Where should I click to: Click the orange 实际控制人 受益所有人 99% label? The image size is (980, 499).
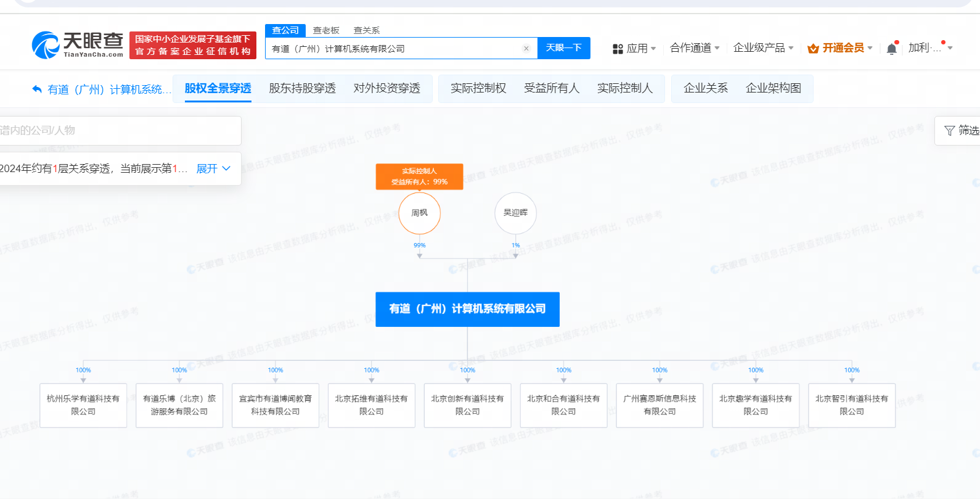click(420, 176)
